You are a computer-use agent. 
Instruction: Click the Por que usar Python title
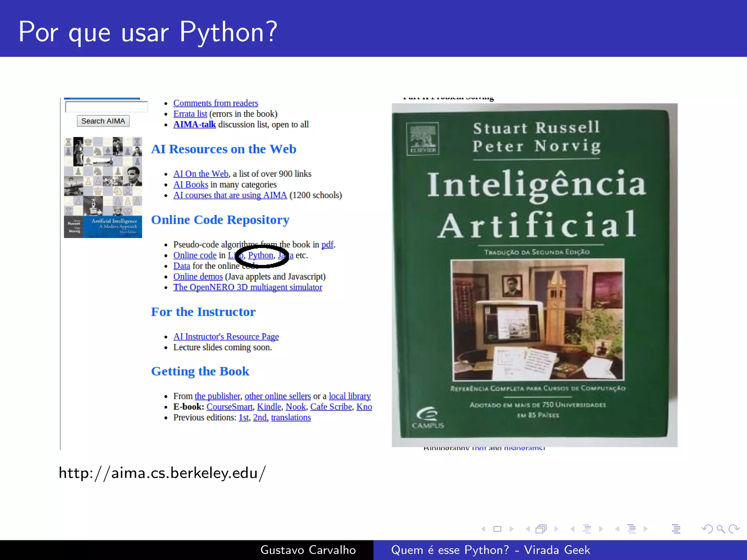click(148, 32)
